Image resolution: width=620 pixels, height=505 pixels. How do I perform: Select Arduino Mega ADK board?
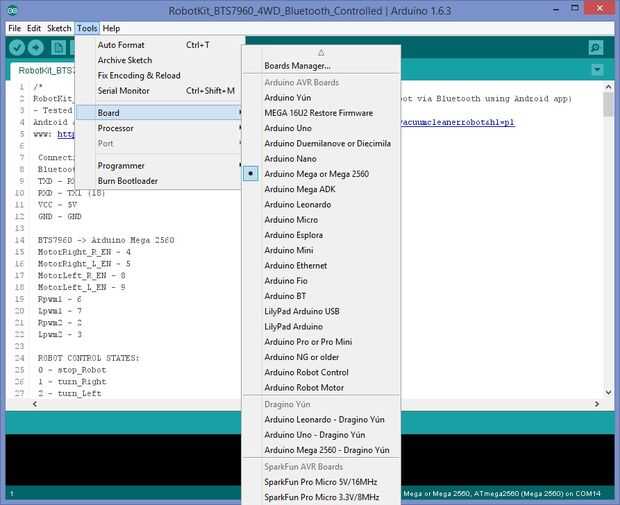point(321,189)
